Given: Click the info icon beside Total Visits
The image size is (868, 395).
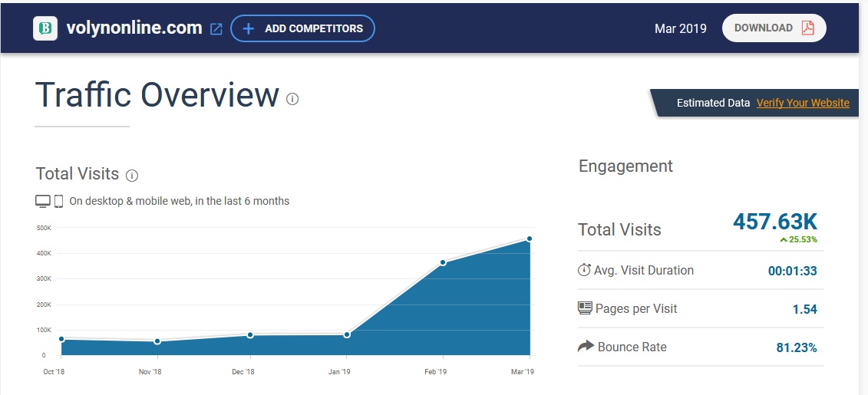Looking at the screenshot, I should [x=132, y=176].
